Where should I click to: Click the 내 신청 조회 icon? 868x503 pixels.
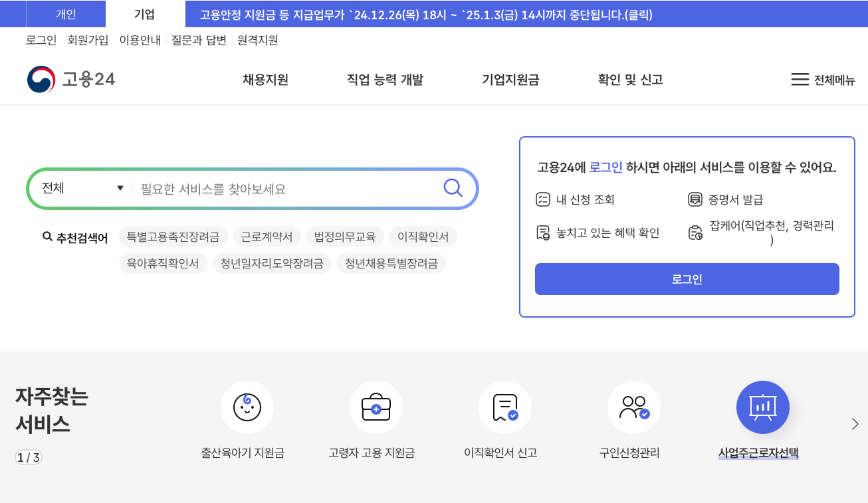click(x=543, y=199)
